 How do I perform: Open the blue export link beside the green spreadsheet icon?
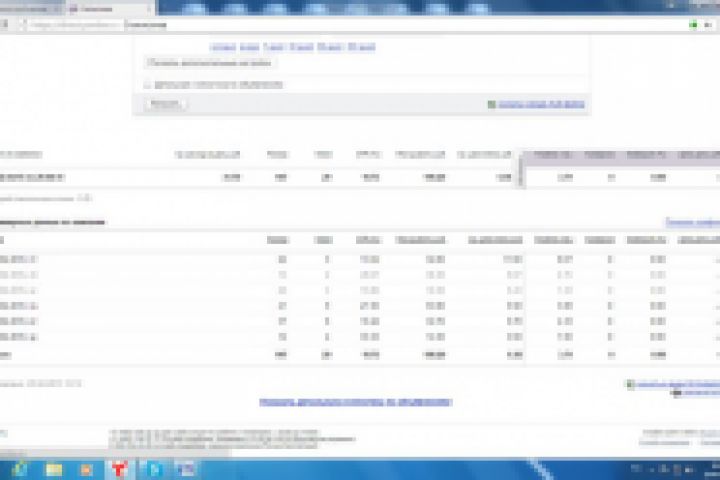tap(541, 104)
